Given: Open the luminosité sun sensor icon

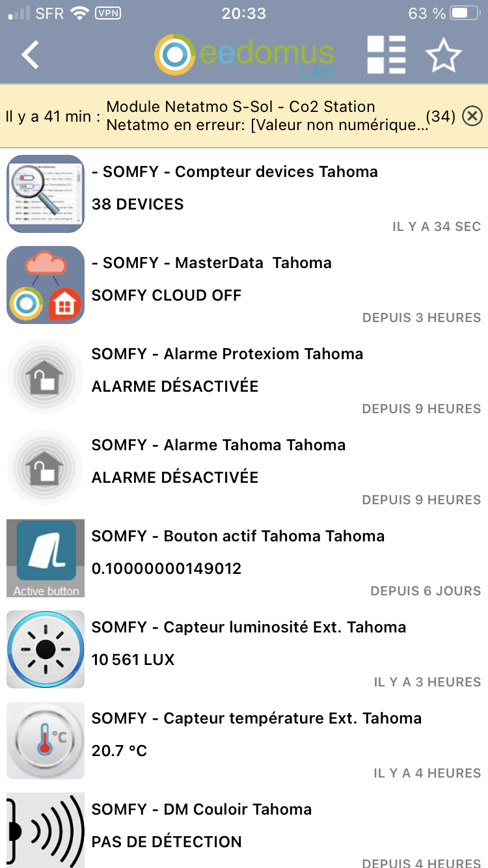Looking at the screenshot, I should coord(46,649).
